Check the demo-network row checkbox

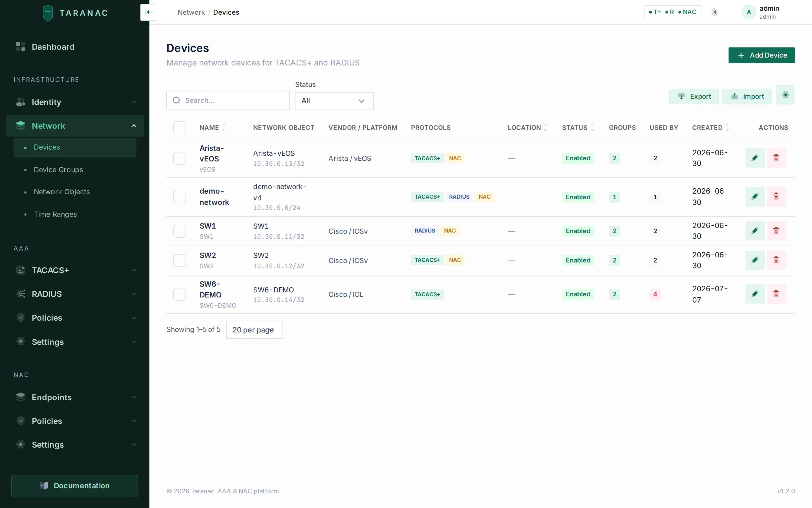[x=180, y=197]
